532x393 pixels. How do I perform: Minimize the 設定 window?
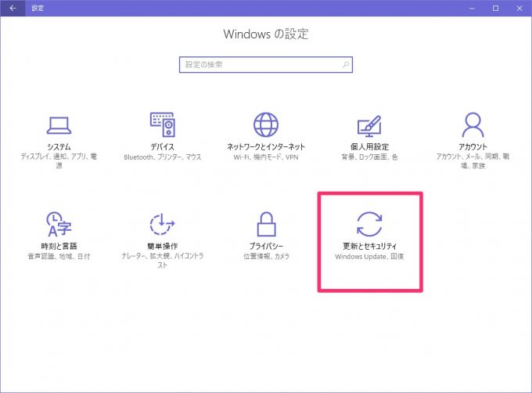coord(472,8)
